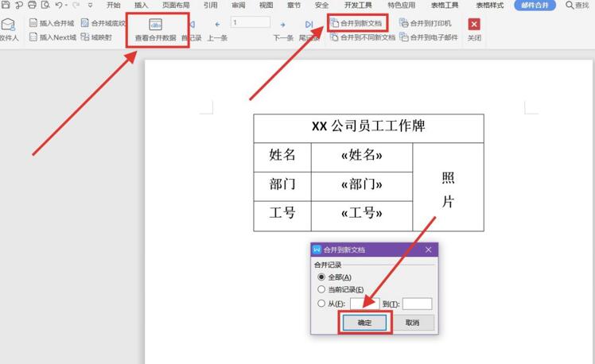The width and height of the screenshot is (595, 364).
Task: Switch to the 页面布局 tab
Action: (176, 6)
